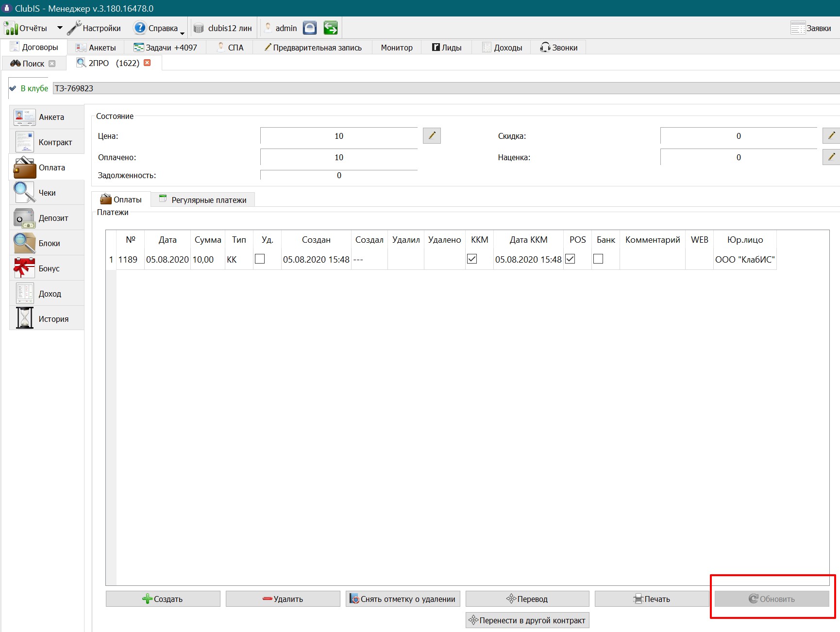Open the Задачи +4097 tab
The width and height of the screenshot is (840, 632).
click(166, 48)
